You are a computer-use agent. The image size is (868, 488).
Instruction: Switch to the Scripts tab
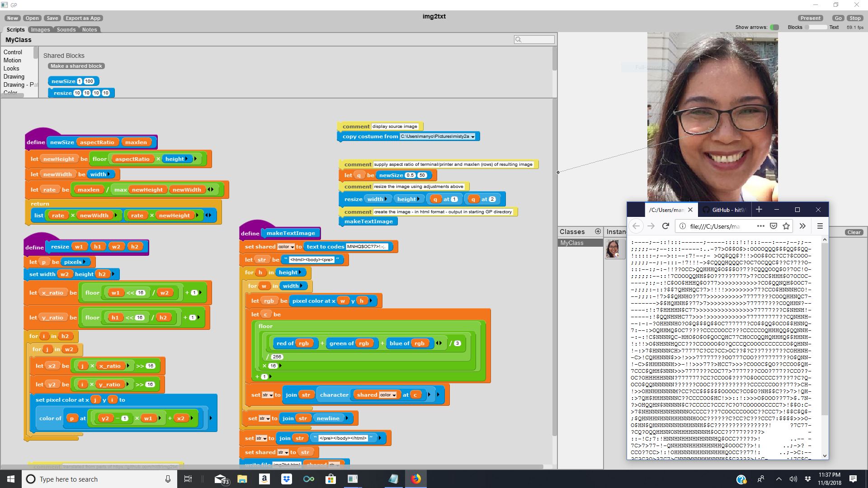(16, 29)
